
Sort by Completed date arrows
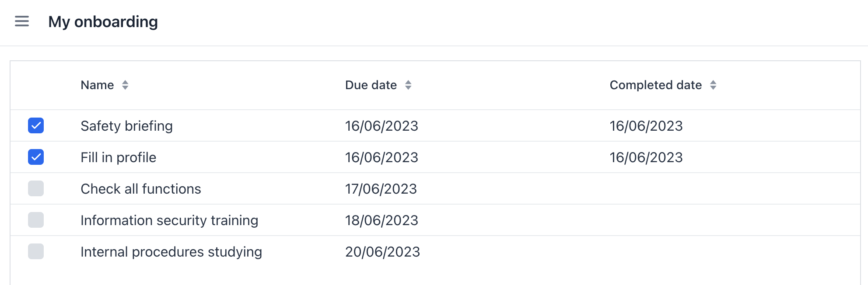[713, 85]
